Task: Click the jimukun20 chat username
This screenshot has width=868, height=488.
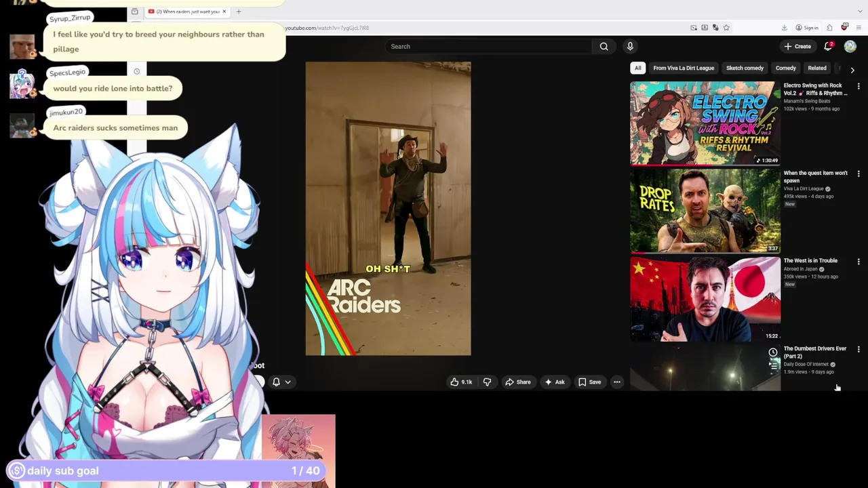Action: [66, 112]
